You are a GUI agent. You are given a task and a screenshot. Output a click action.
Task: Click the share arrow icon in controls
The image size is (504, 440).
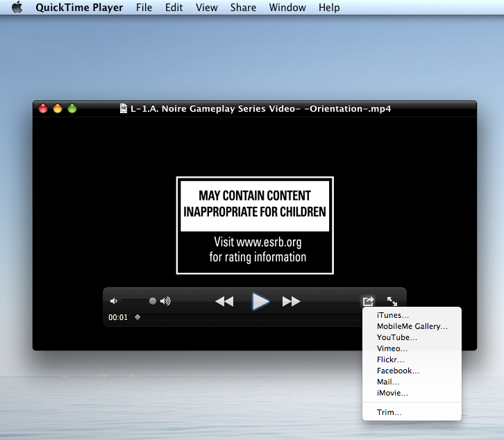(369, 301)
